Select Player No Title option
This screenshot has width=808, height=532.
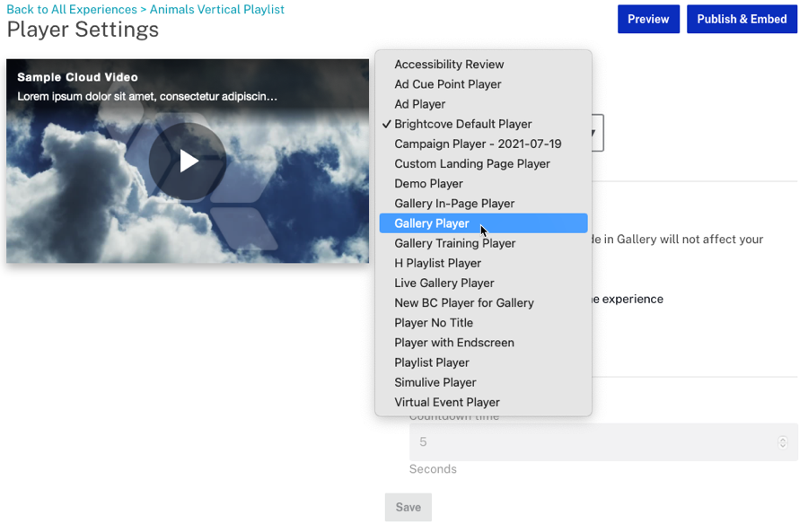click(x=483, y=323)
